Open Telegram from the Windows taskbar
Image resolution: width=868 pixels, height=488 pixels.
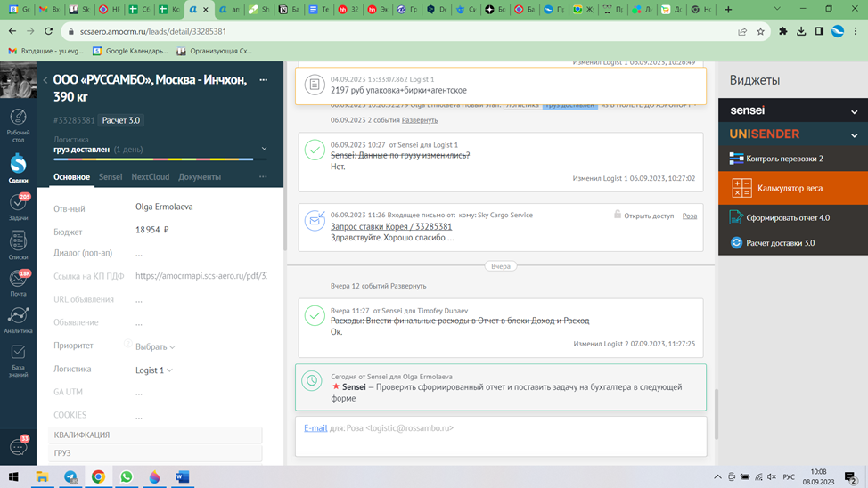click(70, 477)
